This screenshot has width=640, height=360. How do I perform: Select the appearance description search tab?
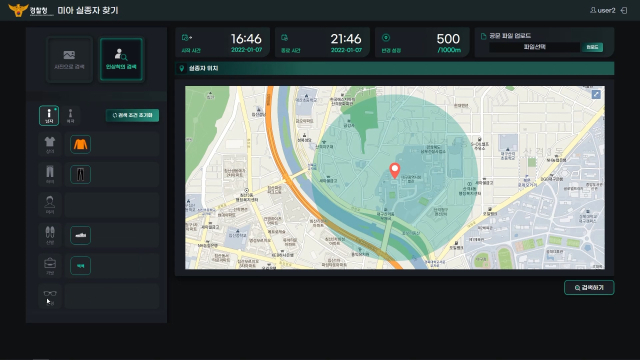tap(121, 59)
